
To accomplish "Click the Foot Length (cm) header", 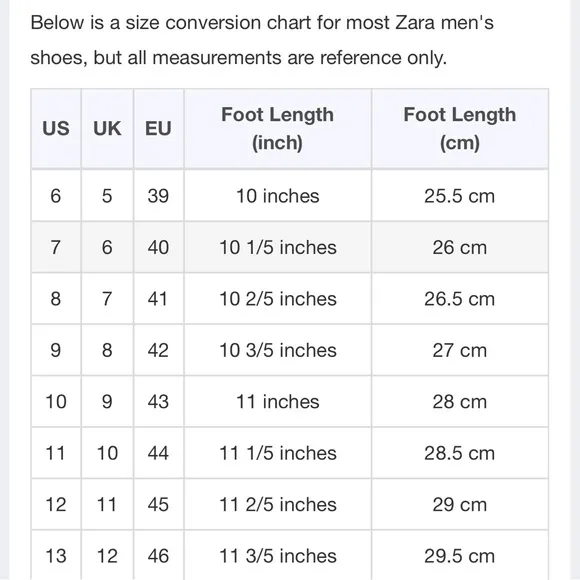I will pyautogui.click(x=460, y=129).
